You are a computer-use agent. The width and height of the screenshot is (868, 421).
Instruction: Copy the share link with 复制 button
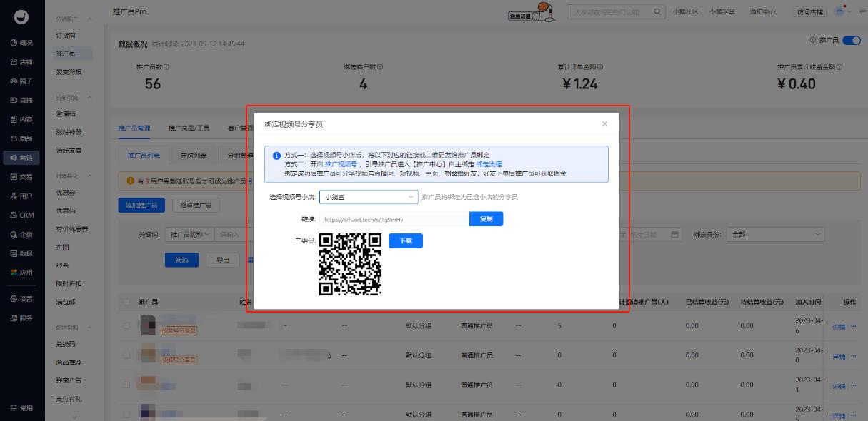pyautogui.click(x=486, y=219)
